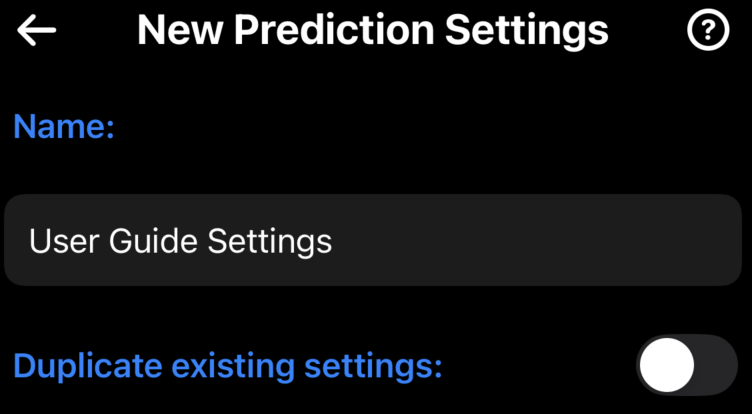Click the 'Name:' label
This screenshot has height=414, width=752.
point(65,126)
